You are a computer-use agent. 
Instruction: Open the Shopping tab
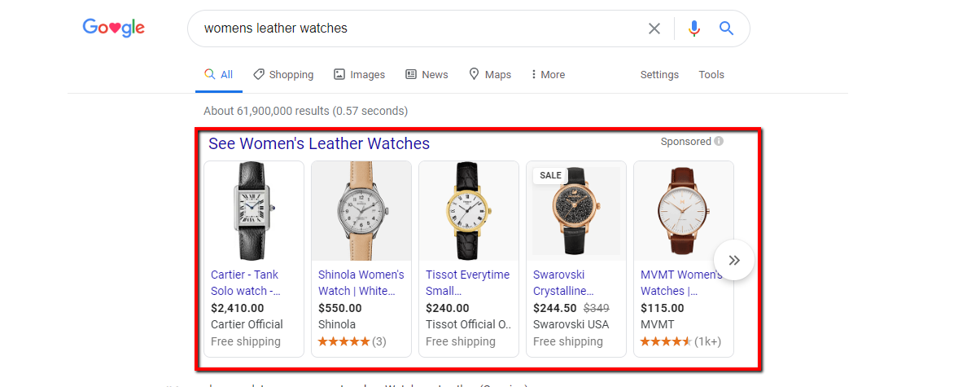coord(283,75)
